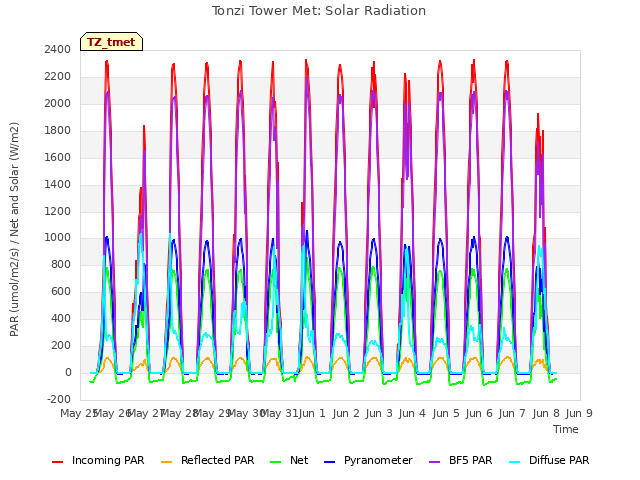Click the Jun 2 x-axis date label
Viewport: 640px width, 480px height.
coord(346,413)
